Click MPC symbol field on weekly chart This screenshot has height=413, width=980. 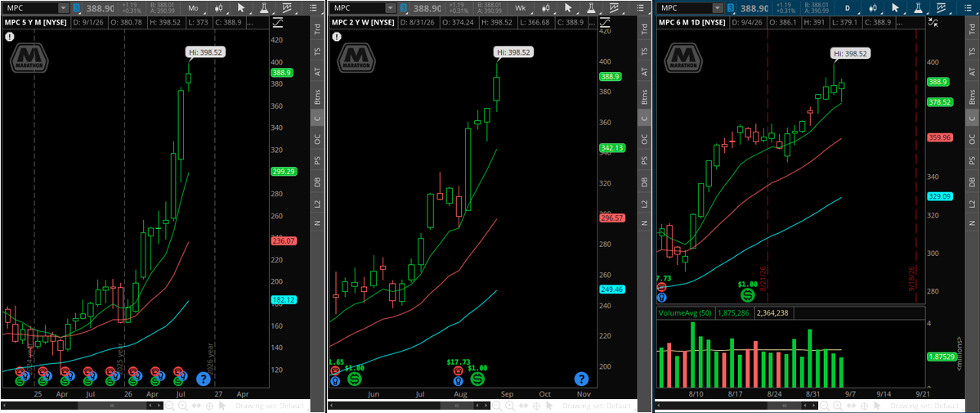pos(357,8)
